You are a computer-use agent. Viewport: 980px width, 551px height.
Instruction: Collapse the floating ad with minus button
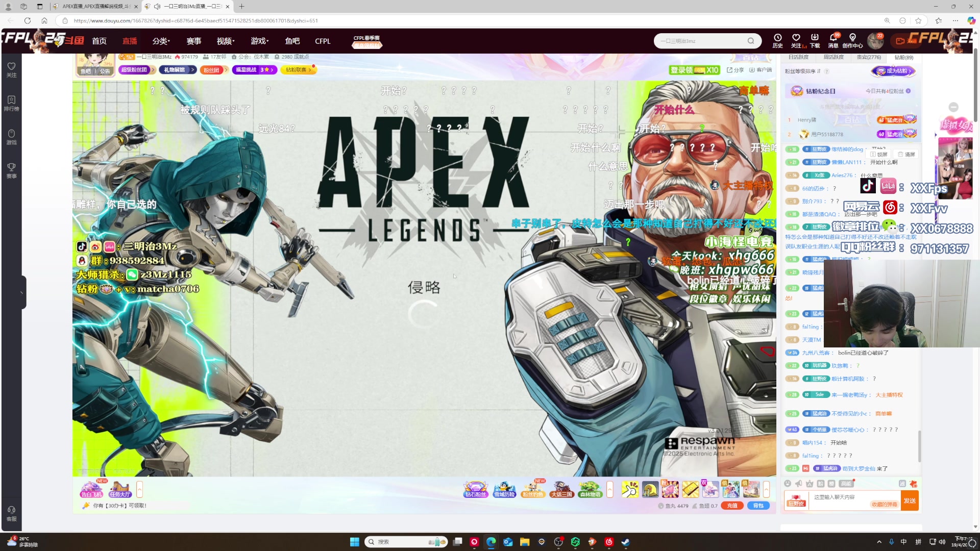(953, 107)
